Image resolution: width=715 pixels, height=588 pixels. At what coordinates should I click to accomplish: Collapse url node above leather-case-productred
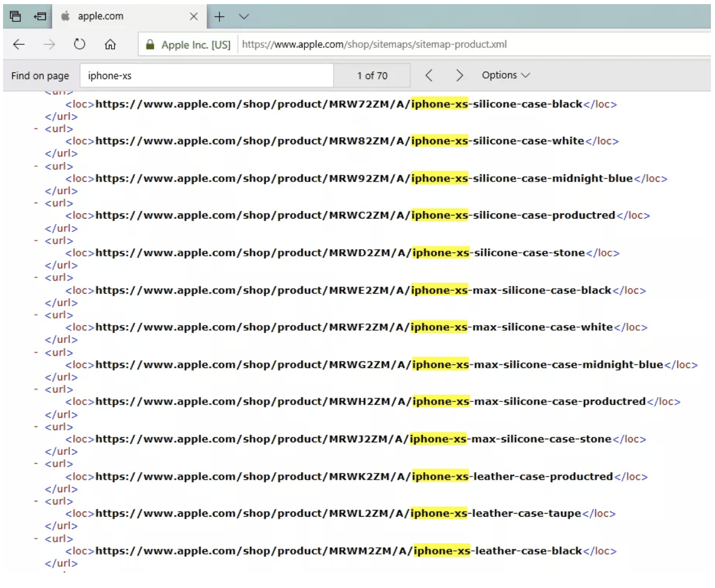36,464
